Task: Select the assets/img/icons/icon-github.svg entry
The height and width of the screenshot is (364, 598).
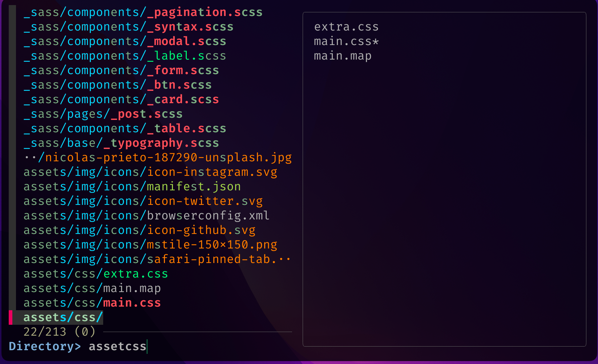Action: point(139,230)
